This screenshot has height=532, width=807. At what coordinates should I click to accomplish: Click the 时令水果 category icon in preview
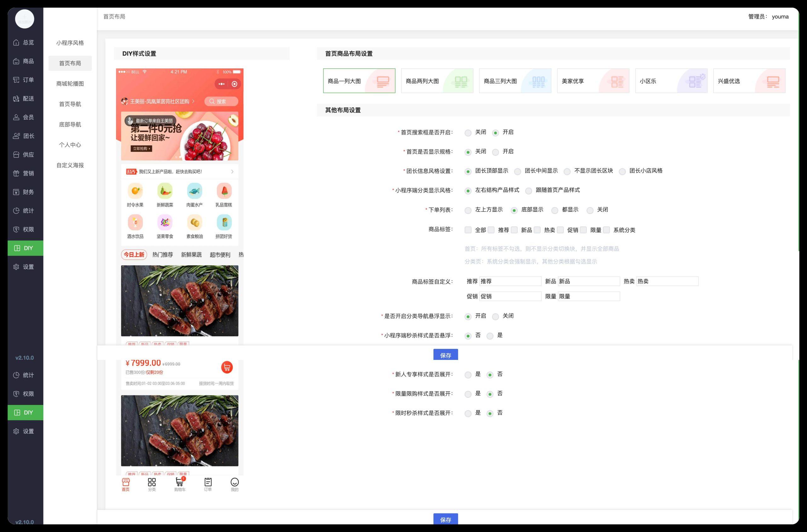(x=135, y=191)
